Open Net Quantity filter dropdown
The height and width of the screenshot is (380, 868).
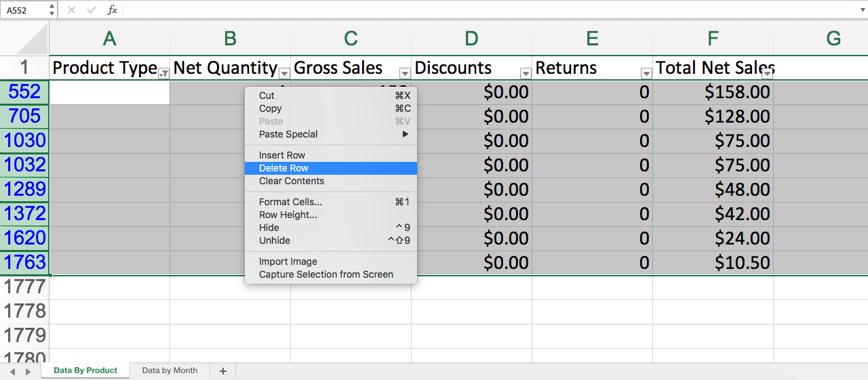click(284, 73)
